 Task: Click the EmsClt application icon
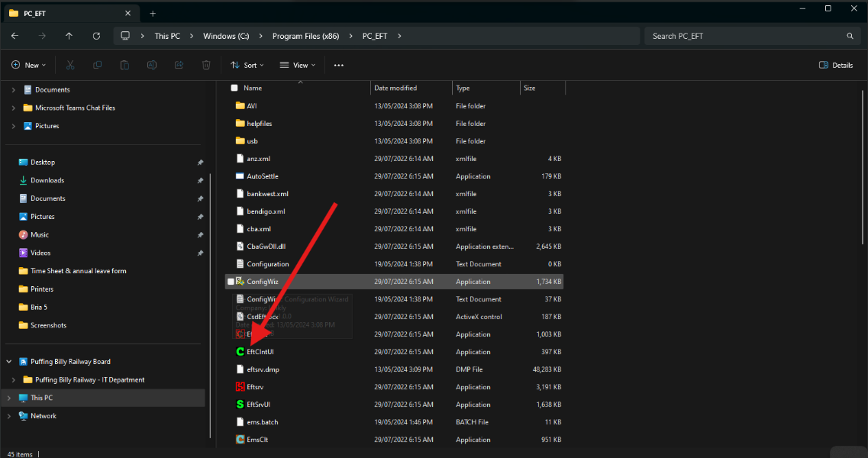pos(240,439)
